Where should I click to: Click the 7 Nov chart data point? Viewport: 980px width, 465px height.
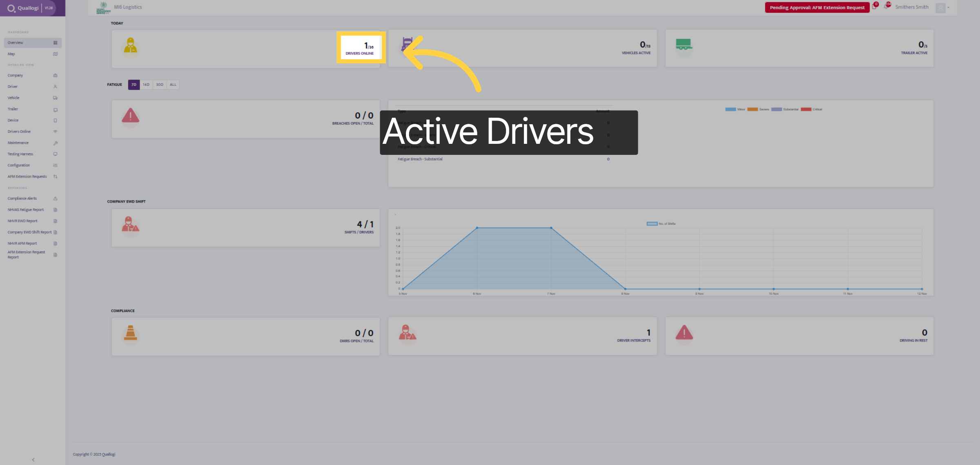tap(551, 228)
